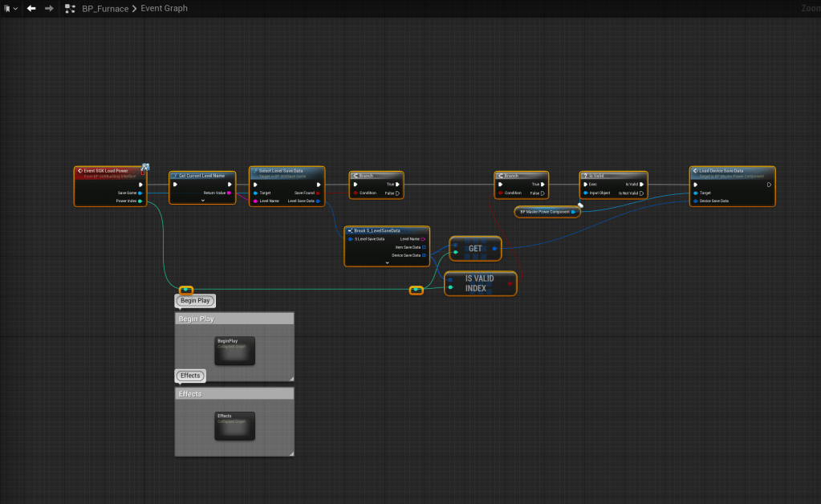Viewport: 821px width, 504px height.
Task: Click the forward navigation arrow
Action: (x=49, y=8)
